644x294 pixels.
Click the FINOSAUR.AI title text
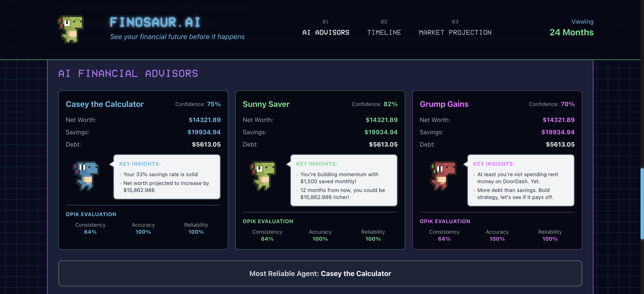tap(155, 22)
